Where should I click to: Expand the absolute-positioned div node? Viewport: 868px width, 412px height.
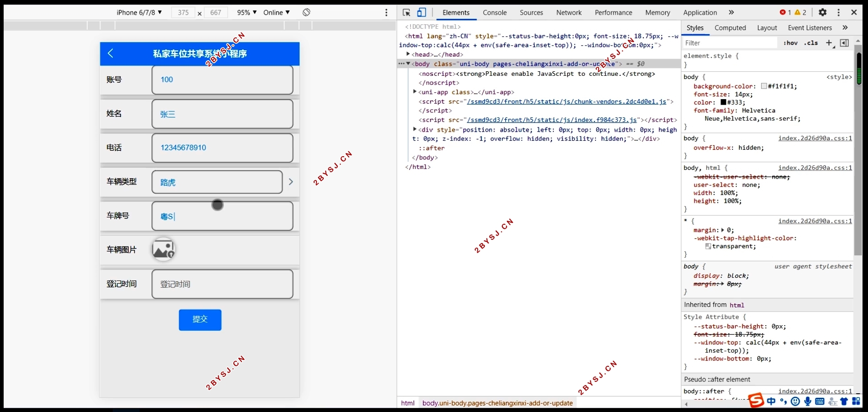click(x=415, y=129)
